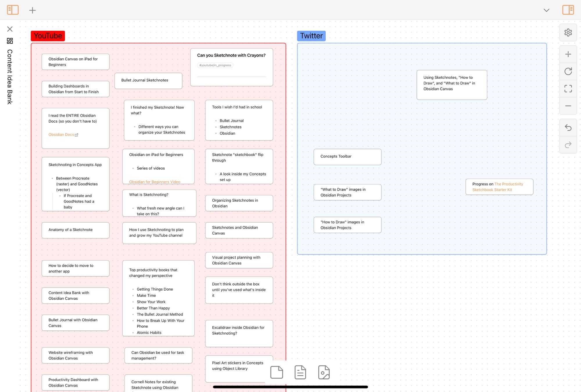Screen dimensions: 581x392
Task: Zoom to fit canvas
Action: click(568, 89)
